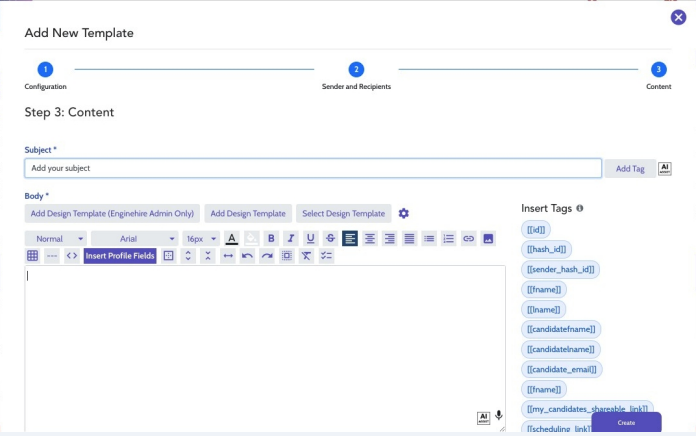Click the Add Design Template button
This screenshot has width=696, height=436.
tap(248, 214)
